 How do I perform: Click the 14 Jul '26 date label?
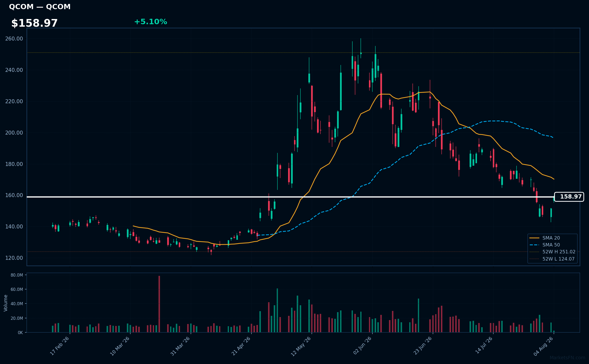(x=484, y=345)
